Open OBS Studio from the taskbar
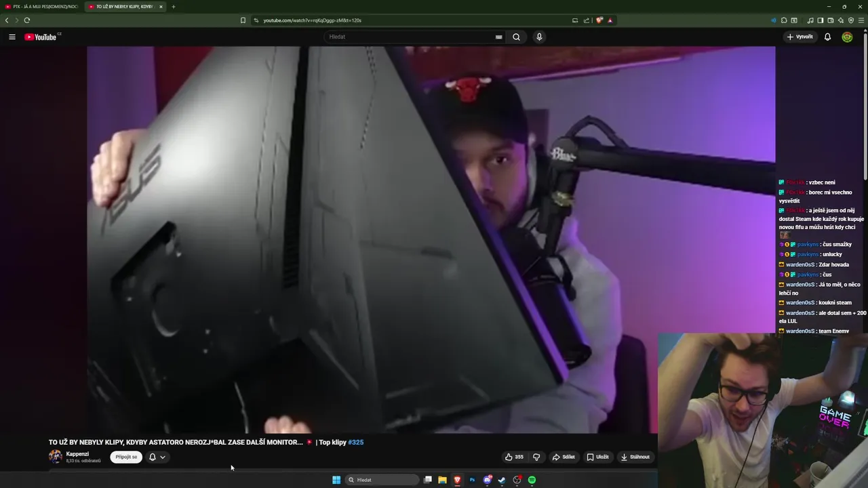Screen dimensions: 868x488 517,480
